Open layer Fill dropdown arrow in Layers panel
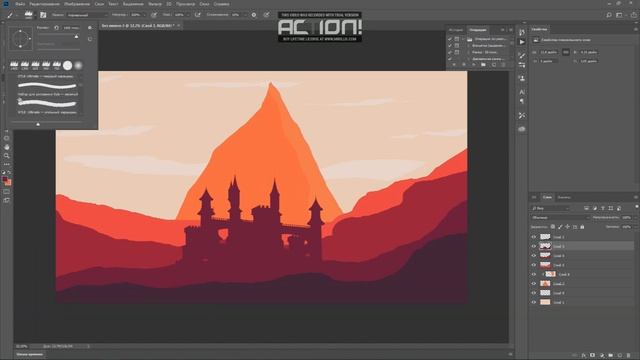Screen dimensions: 640x360 pyautogui.click(x=635, y=227)
